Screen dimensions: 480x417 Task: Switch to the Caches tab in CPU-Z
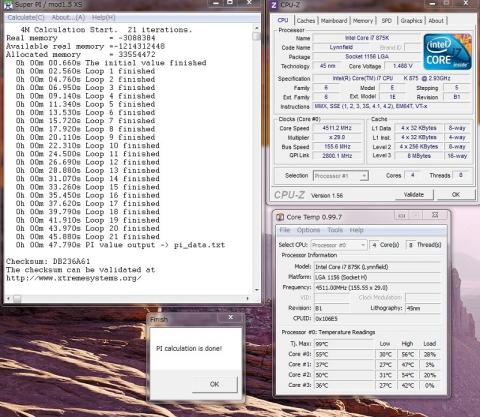coord(306,21)
